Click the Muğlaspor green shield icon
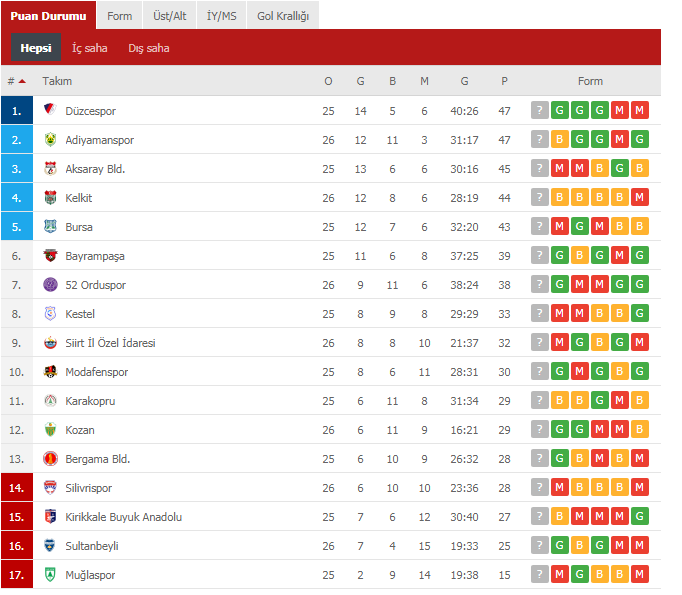Image resolution: width=682 pixels, height=595 pixels. [x=50, y=575]
